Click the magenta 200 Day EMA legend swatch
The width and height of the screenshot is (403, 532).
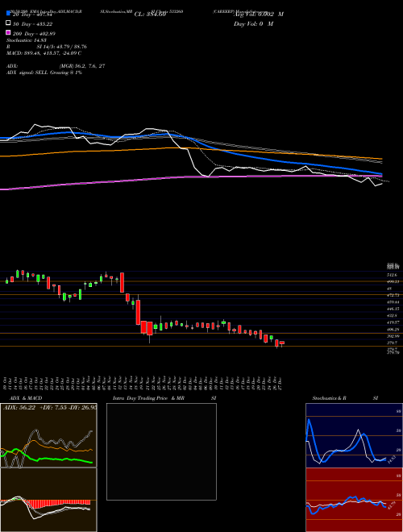tap(8, 33)
